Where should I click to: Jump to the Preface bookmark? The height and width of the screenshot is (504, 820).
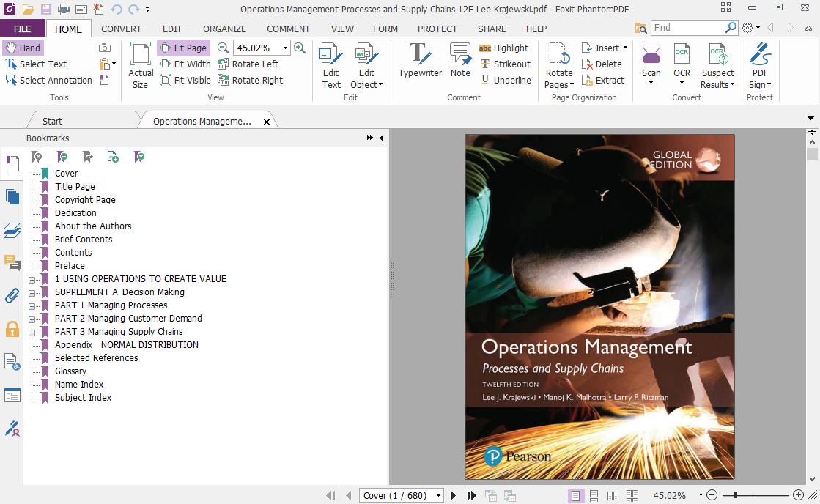tap(70, 265)
